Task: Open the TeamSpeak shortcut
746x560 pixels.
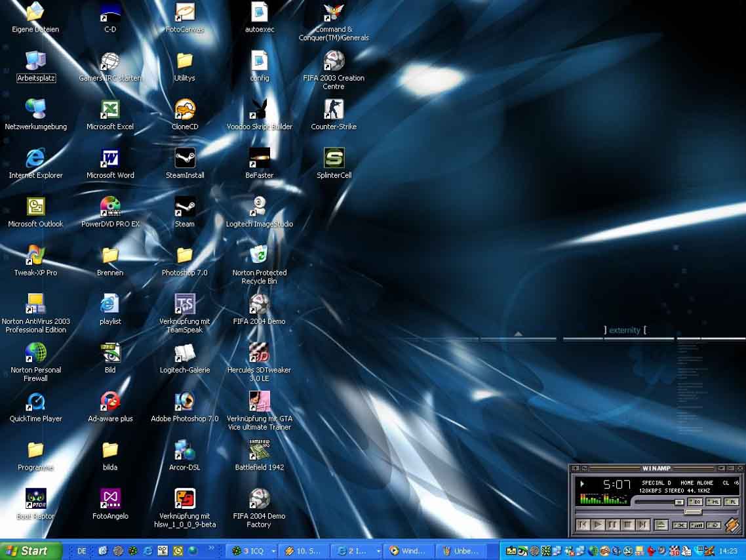Action: (185, 313)
